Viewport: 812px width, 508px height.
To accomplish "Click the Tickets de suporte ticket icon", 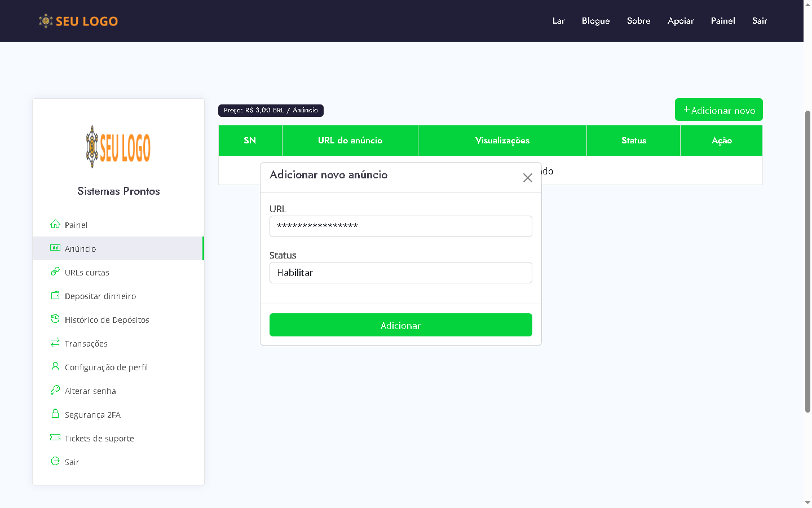I will coord(55,437).
